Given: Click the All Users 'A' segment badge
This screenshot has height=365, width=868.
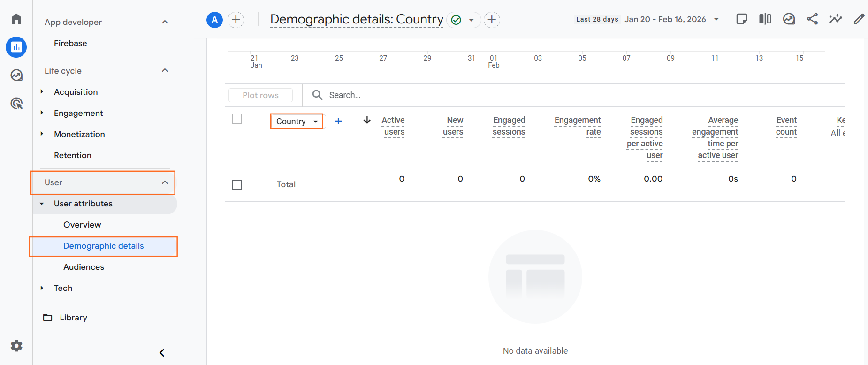Looking at the screenshot, I should click(214, 20).
